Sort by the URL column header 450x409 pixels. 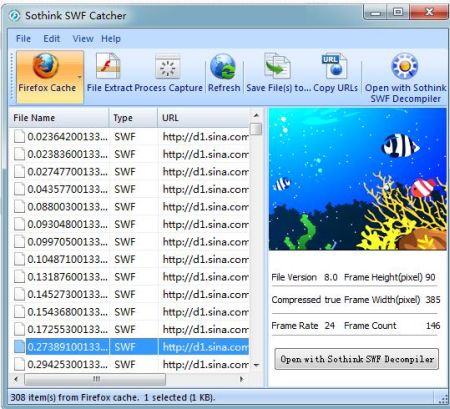tap(203, 118)
